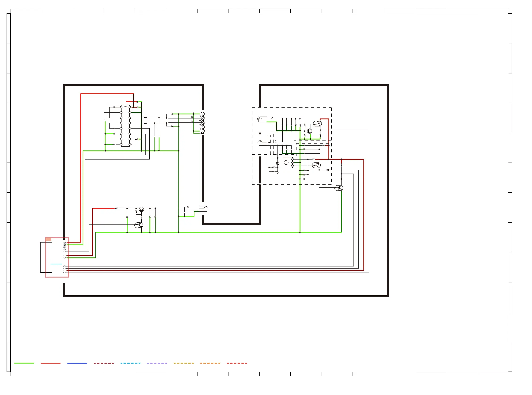Image resolution: width=532 pixels, height=395 pixels.
Task: Click the solid red legend line
Action: pos(50,363)
